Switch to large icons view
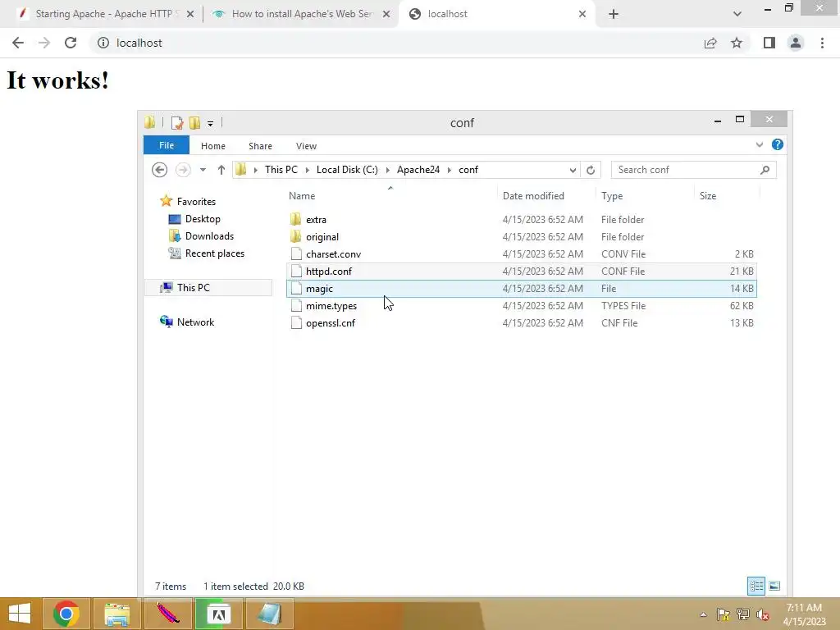Screen dimensions: 840x630 [774, 586]
